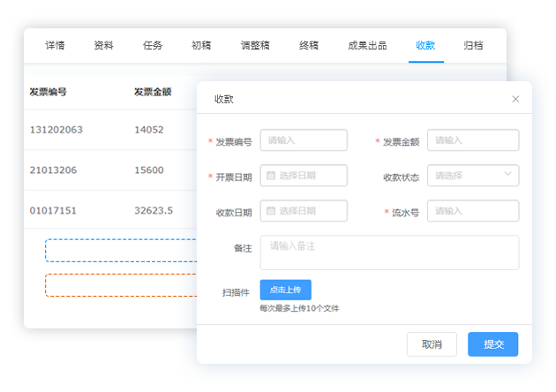Open the 归档 tab
This screenshot has height=392, width=556.
tap(473, 46)
